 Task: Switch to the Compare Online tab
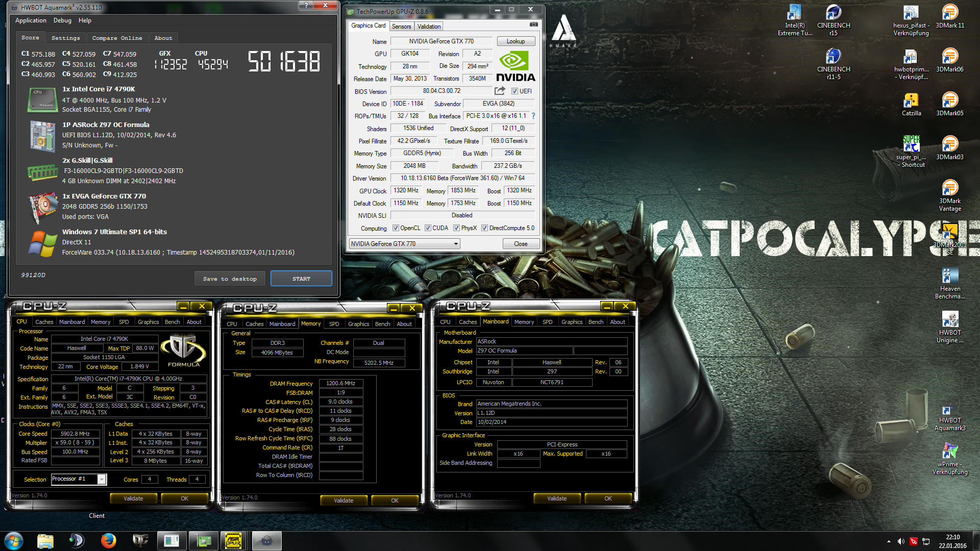(117, 38)
